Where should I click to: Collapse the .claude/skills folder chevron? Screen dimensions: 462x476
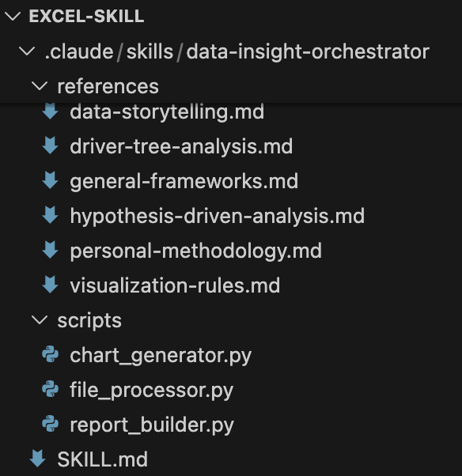(x=27, y=51)
